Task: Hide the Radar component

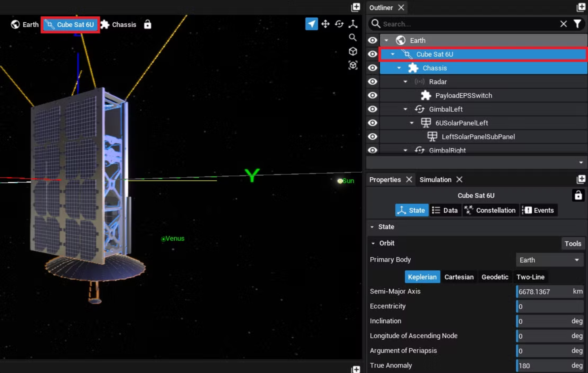Action: tap(372, 82)
